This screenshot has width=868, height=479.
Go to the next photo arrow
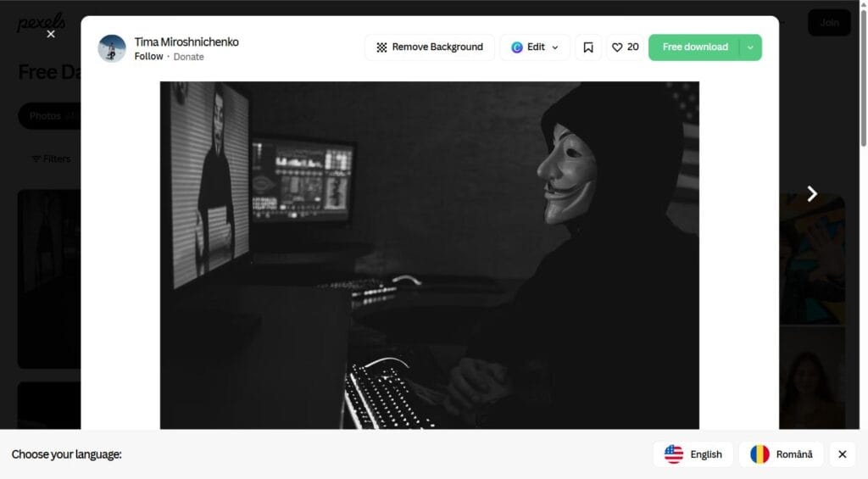click(x=812, y=193)
